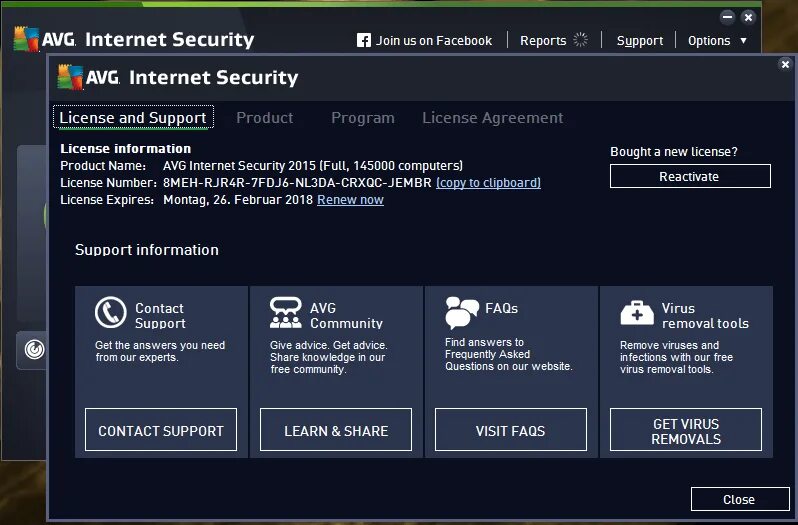798x525 pixels.
Task: Click 'Get the answers you need' description
Action: tap(160, 351)
